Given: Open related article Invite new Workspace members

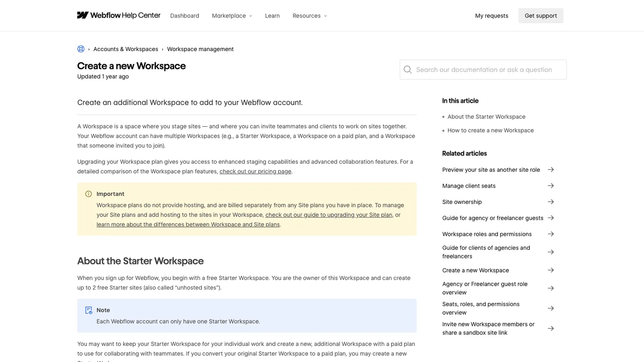Looking at the screenshot, I should [x=488, y=328].
